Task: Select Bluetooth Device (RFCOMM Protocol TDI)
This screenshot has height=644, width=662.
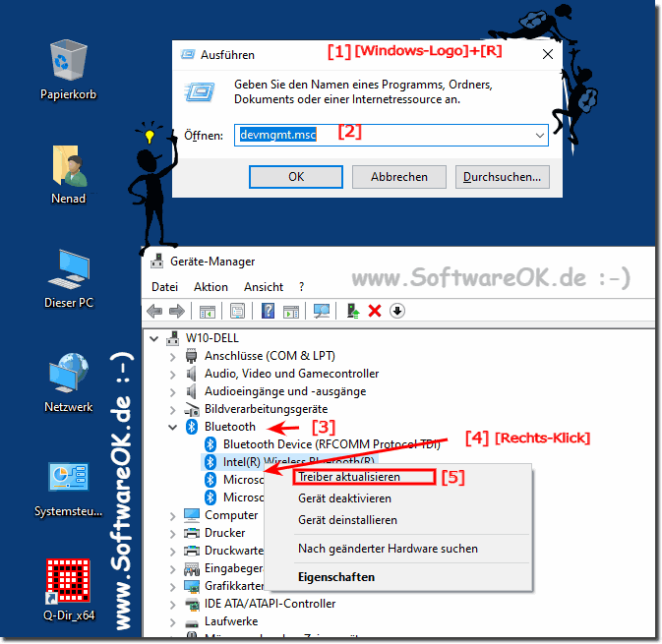Action: [331, 444]
